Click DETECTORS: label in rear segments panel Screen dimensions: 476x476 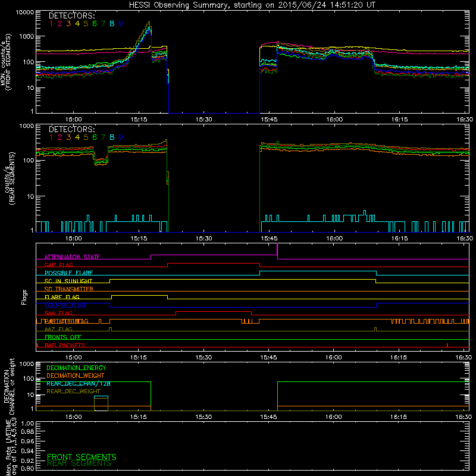71,129
